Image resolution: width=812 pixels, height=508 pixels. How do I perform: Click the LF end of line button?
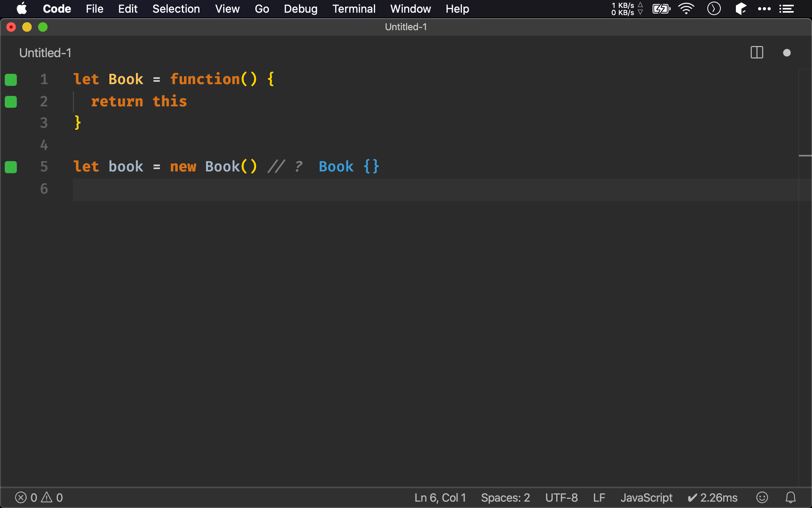pyautogui.click(x=599, y=497)
